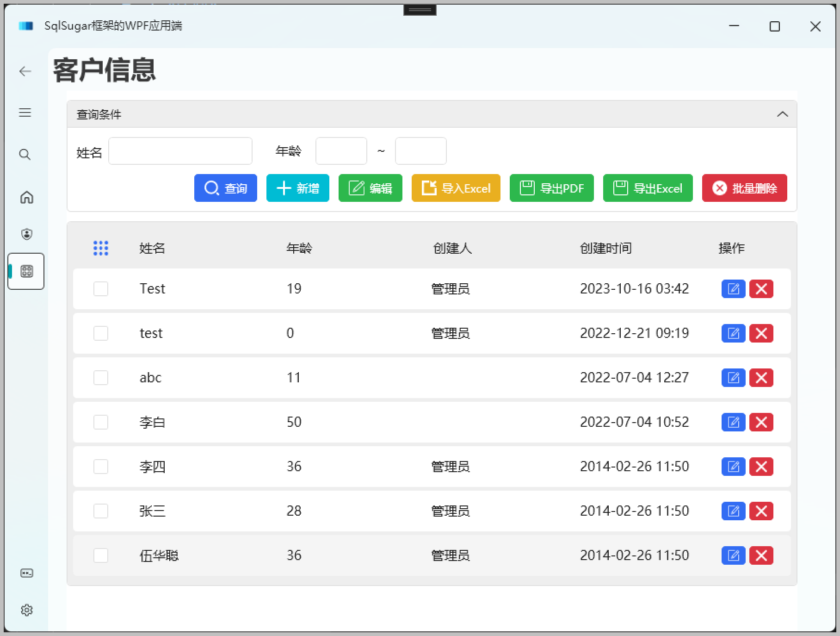
Task: Edit the 李四 row
Action: 734,467
